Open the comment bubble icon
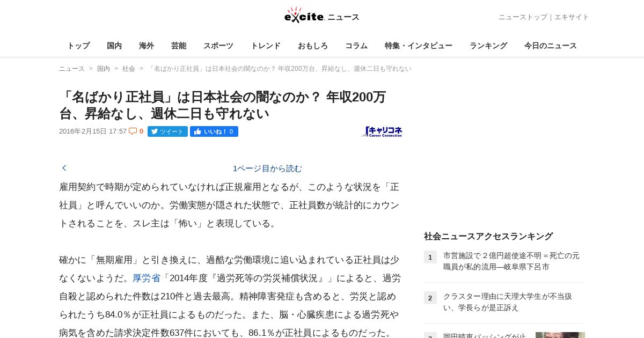The width and height of the screenshot is (644, 338). (133, 131)
